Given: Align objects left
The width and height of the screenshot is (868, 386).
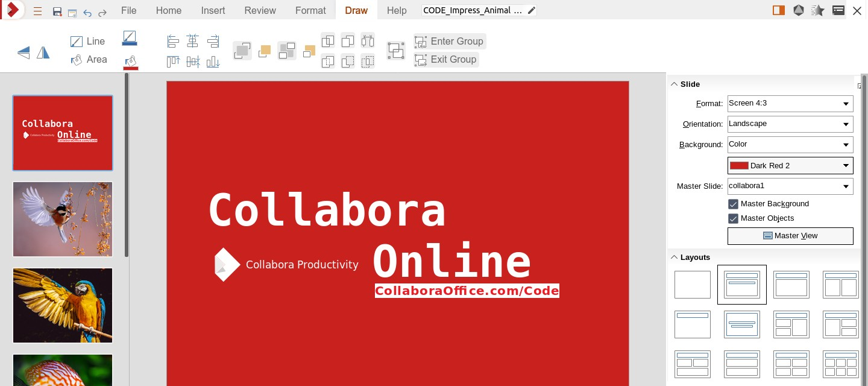Looking at the screenshot, I should coord(173,41).
